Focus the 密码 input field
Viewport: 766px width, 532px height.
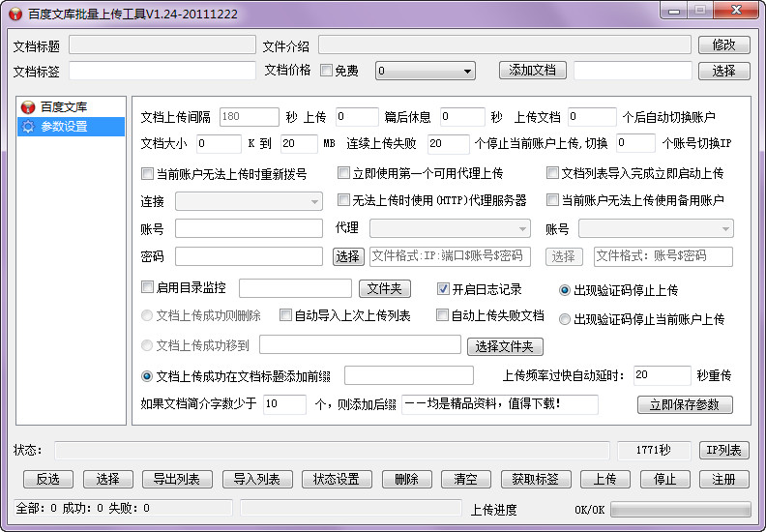(x=249, y=256)
